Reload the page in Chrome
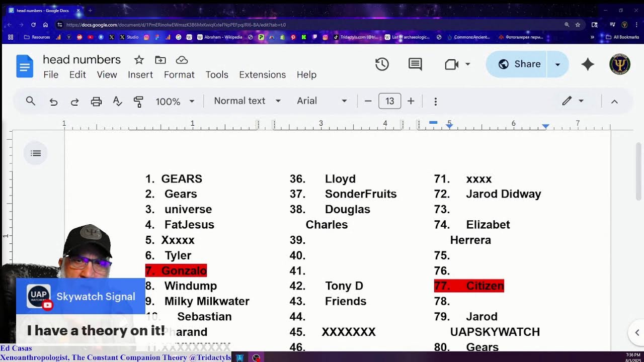 tap(33, 25)
